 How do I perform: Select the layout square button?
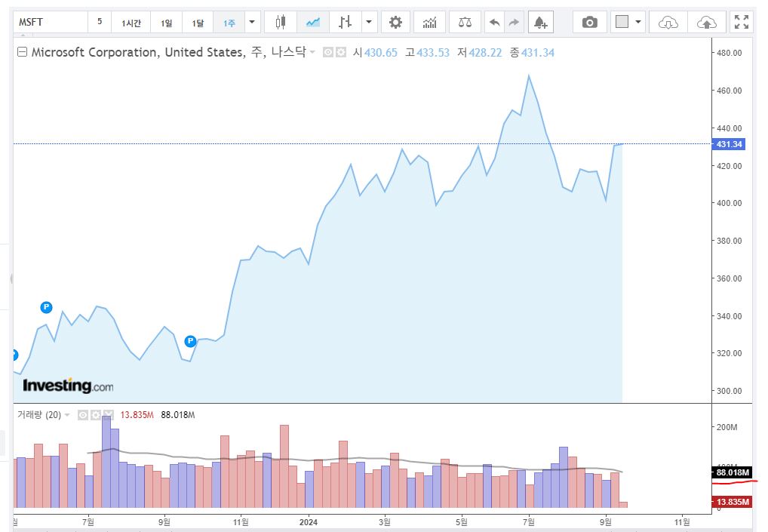tap(622, 22)
